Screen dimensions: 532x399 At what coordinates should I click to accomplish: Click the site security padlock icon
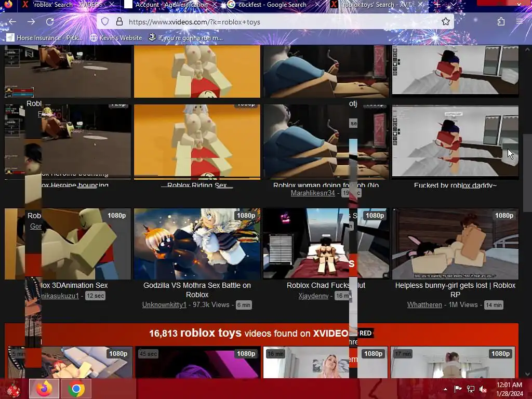pos(119,22)
